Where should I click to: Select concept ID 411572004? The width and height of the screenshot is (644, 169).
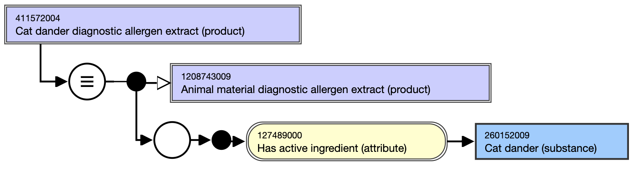point(37,18)
